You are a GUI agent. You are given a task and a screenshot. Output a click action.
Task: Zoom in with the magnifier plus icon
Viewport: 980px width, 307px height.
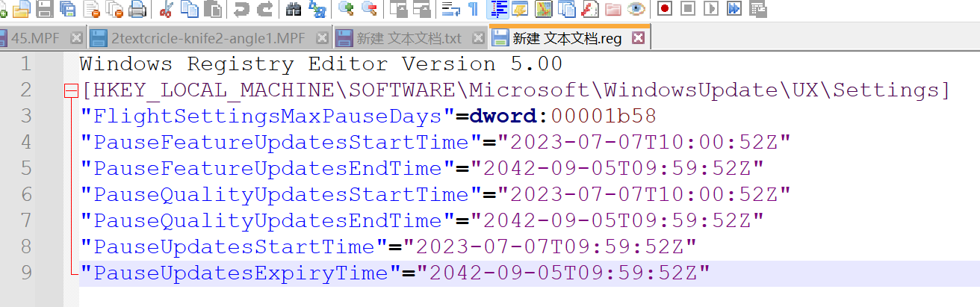pyautogui.click(x=346, y=9)
